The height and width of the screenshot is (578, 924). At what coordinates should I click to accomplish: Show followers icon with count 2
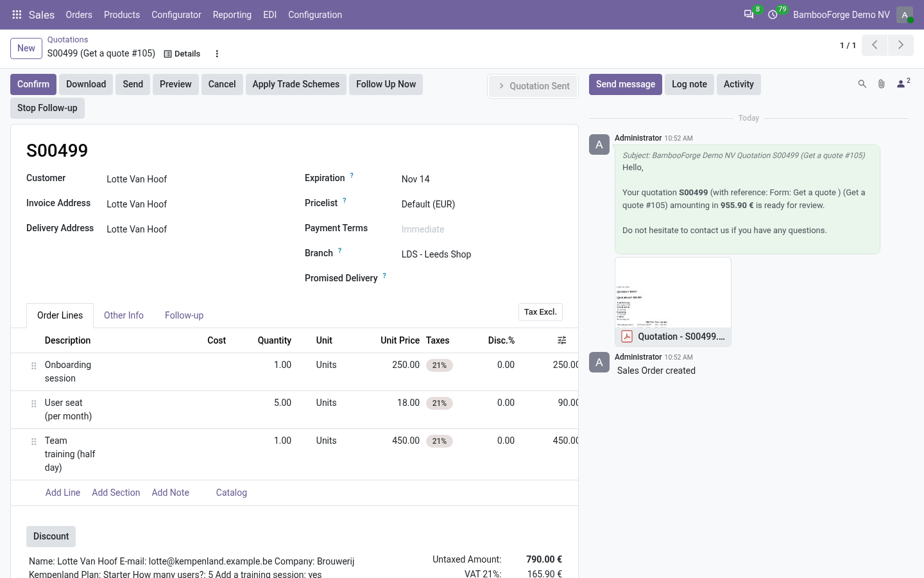pos(903,83)
